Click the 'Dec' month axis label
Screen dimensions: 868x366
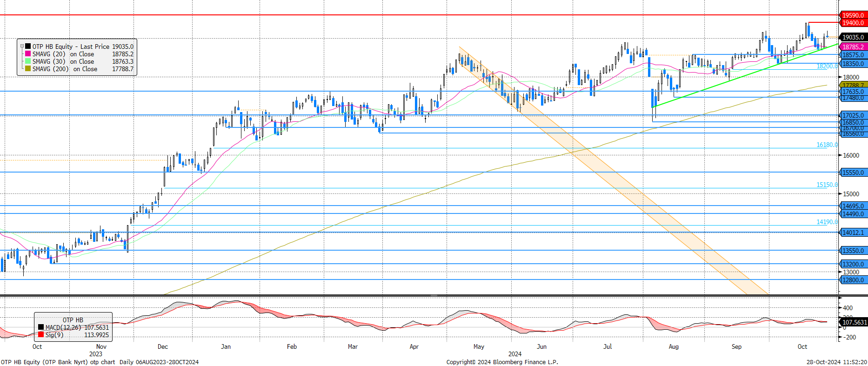click(163, 346)
